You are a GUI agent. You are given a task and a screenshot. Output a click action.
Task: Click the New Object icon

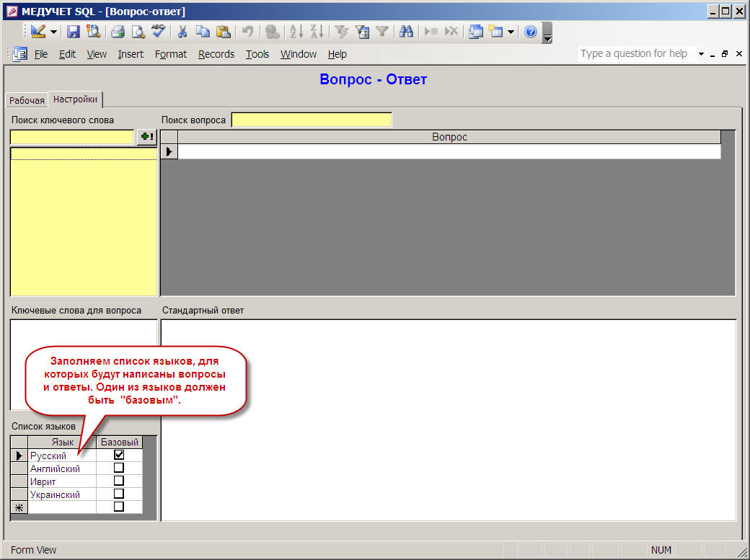pos(496,32)
